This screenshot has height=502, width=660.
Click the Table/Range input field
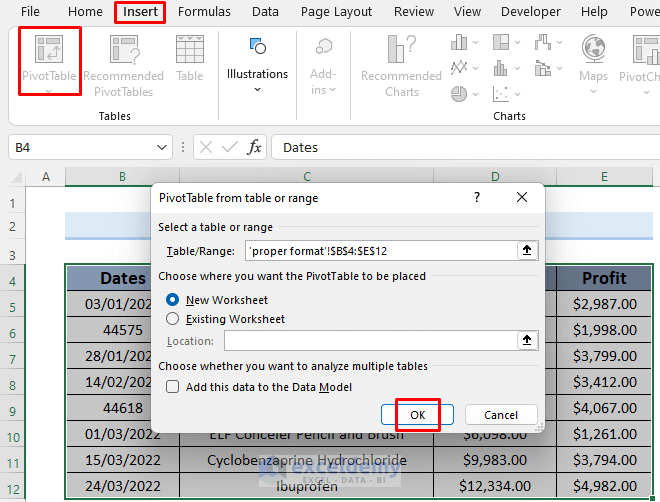[x=378, y=251]
